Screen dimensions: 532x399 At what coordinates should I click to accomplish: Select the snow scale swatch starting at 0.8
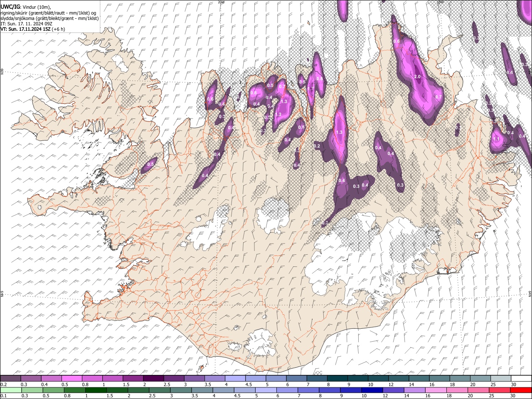(92, 379)
